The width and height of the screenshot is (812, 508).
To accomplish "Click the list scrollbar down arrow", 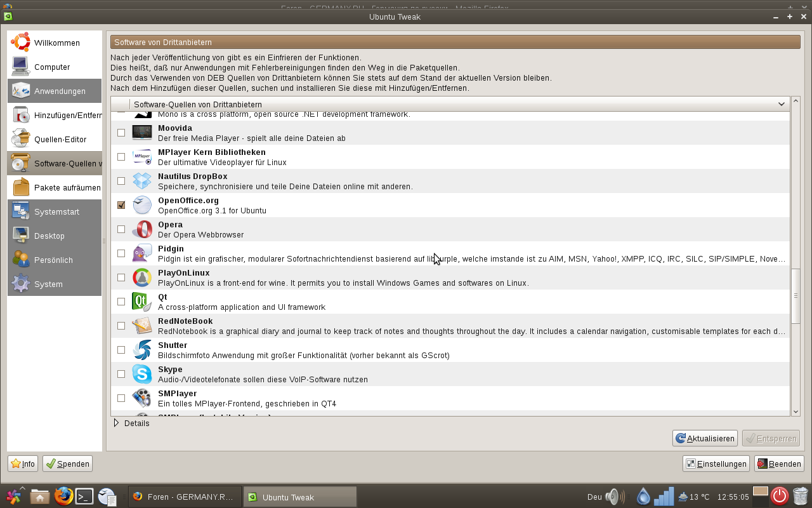I will pos(796,411).
